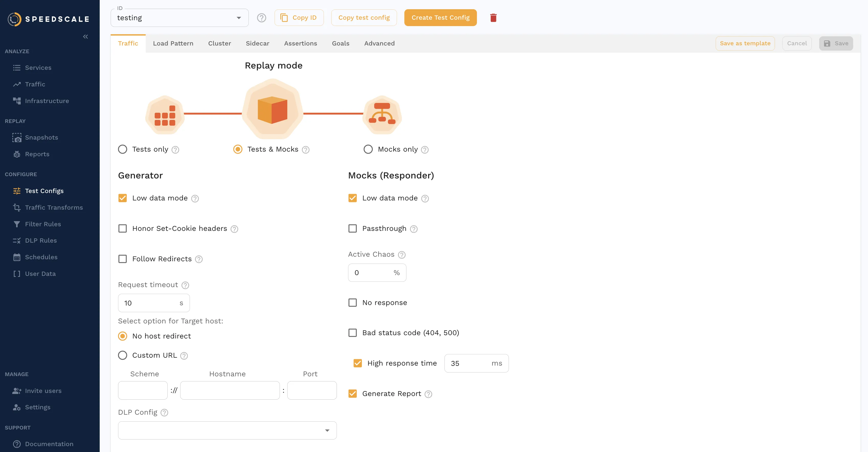Open Traffic Transforms in the sidebar
Image resolution: width=868 pixels, height=452 pixels.
click(54, 207)
